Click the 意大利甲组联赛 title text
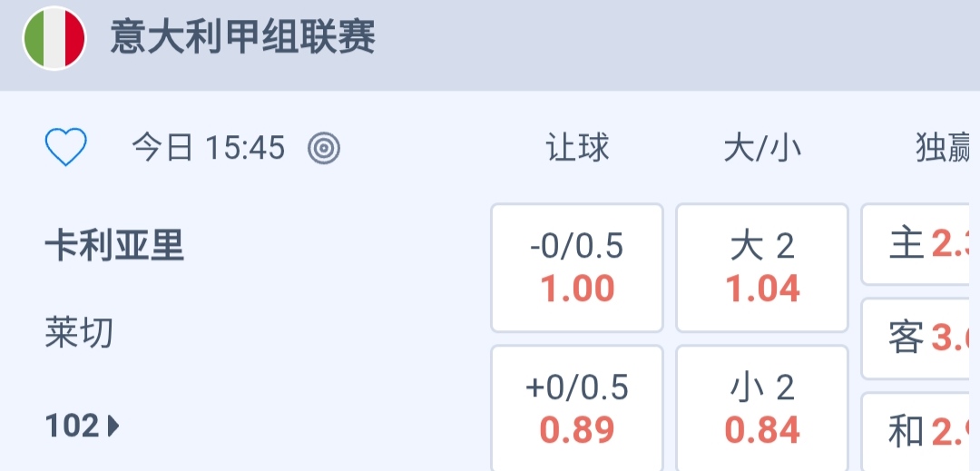 [x=243, y=40]
